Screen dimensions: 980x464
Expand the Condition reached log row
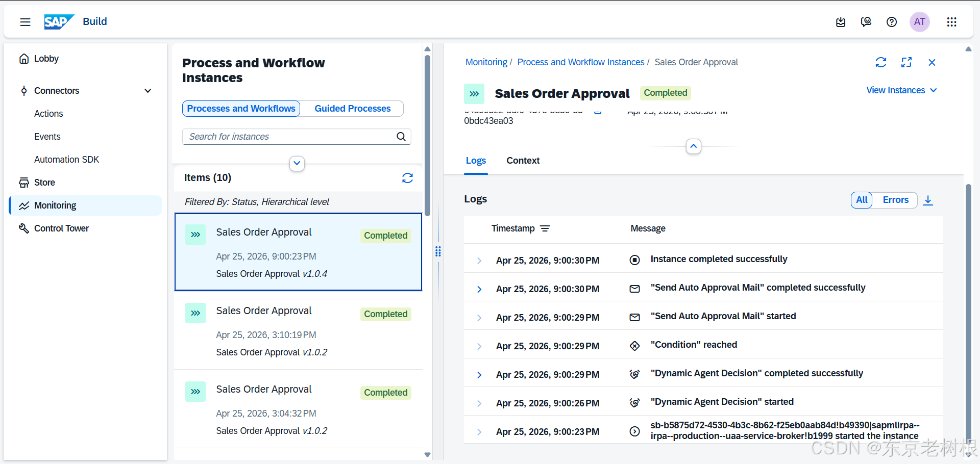[479, 346]
